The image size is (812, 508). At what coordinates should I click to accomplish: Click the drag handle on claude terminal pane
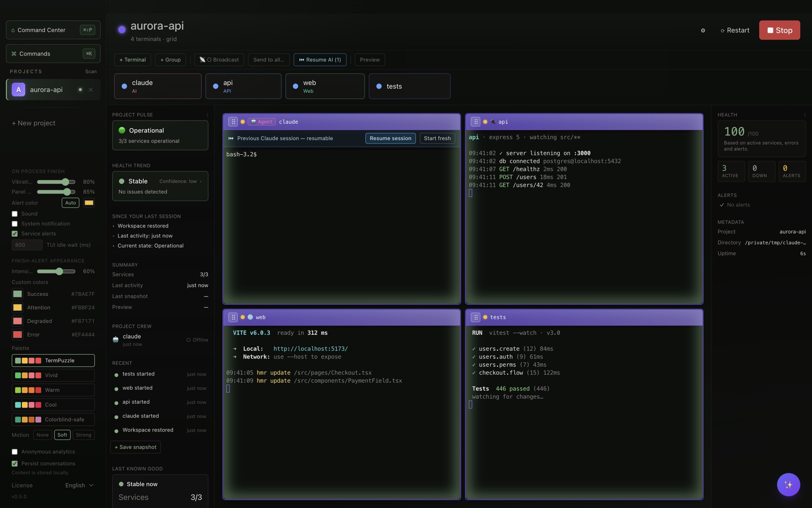[233, 122]
